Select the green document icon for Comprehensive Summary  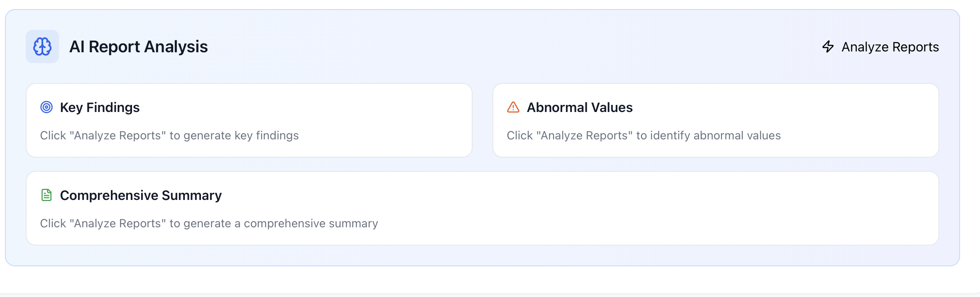[x=47, y=195]
